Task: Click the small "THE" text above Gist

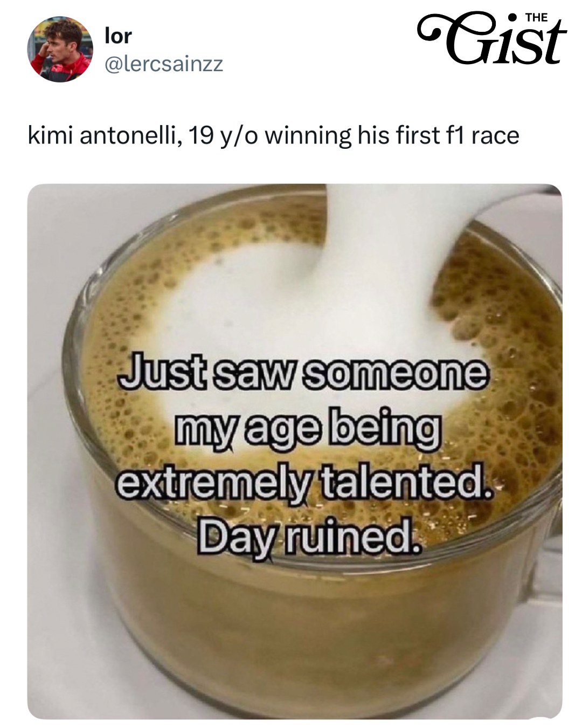Action: (536, 18)
